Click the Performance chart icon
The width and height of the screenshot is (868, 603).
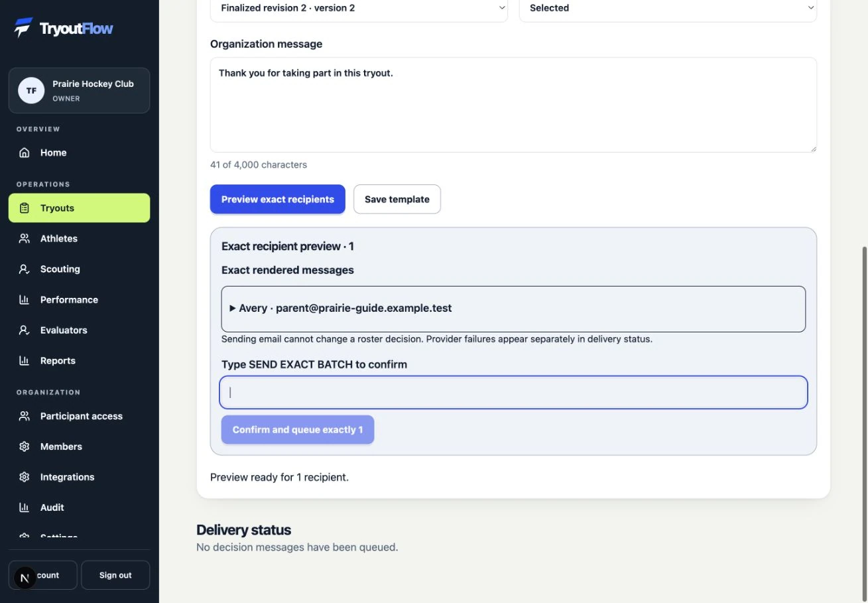coord(25,300)
